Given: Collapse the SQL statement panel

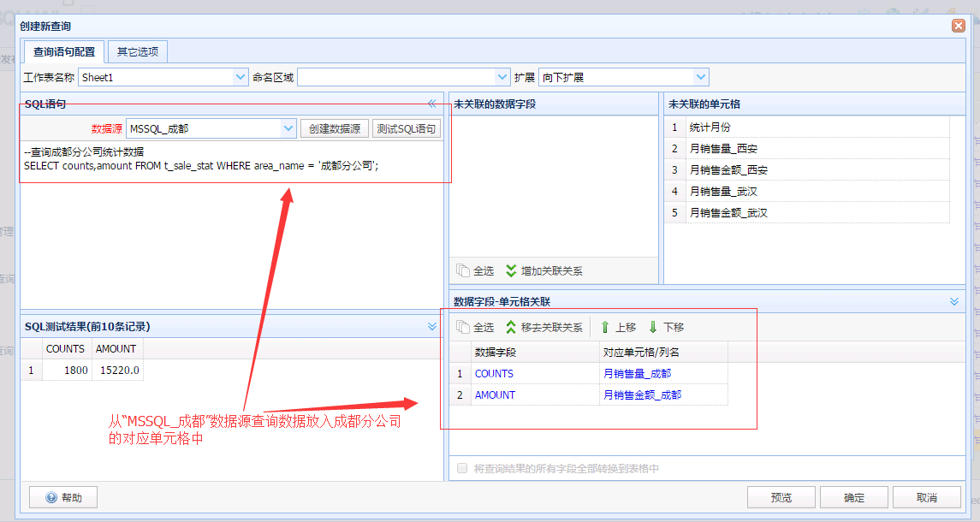Looking at the screenshot, I should pyautogui.click(x=432, y=104).
